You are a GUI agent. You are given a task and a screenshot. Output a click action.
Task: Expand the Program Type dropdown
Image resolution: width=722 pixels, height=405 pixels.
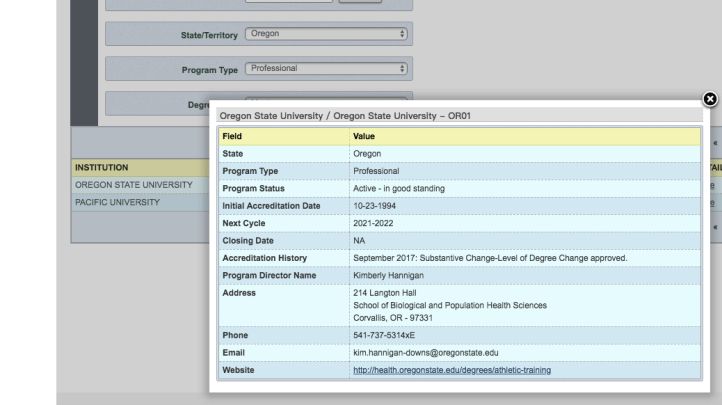tap(326, 69)
